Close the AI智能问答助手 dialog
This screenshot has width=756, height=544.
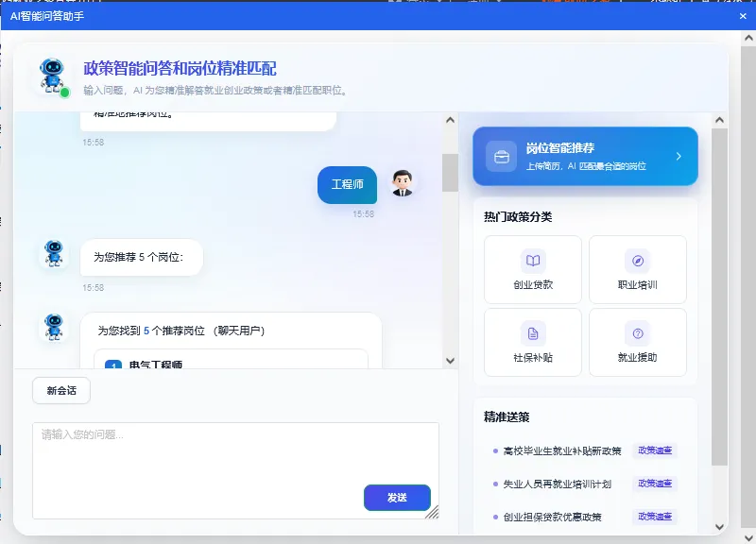coord(743,16)
